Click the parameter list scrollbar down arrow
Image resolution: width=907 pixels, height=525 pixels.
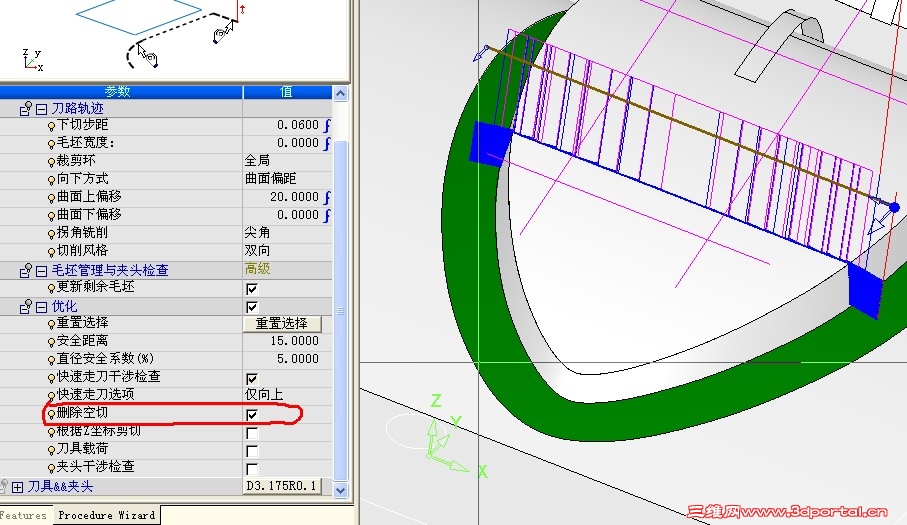click(341, 490)
